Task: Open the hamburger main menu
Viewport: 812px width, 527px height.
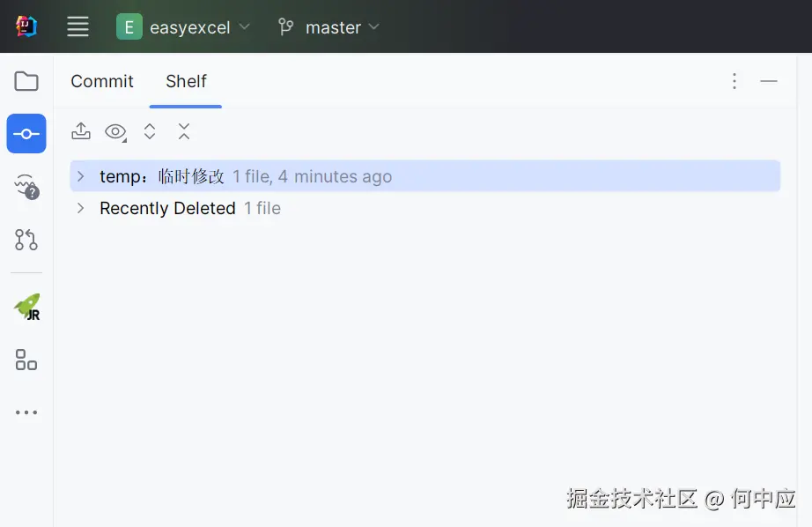Action: point(78,26)
